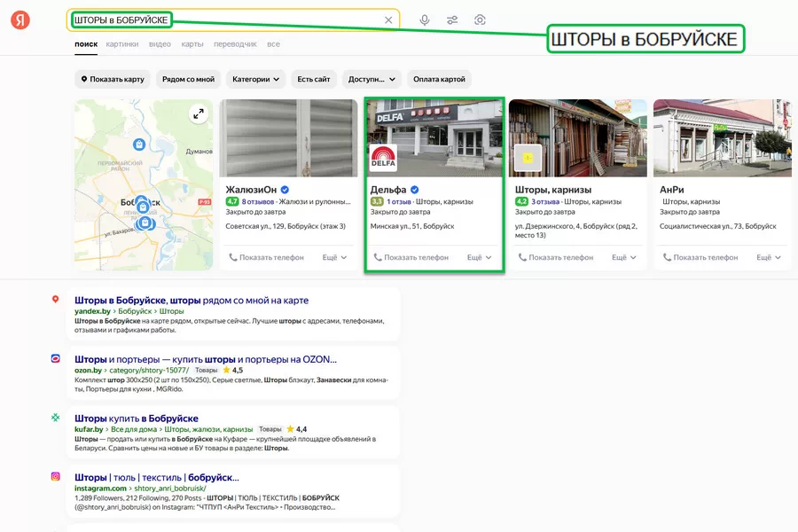
Task: Click the yellow logo on Шторы, карнизы photo
Action: 528,158
